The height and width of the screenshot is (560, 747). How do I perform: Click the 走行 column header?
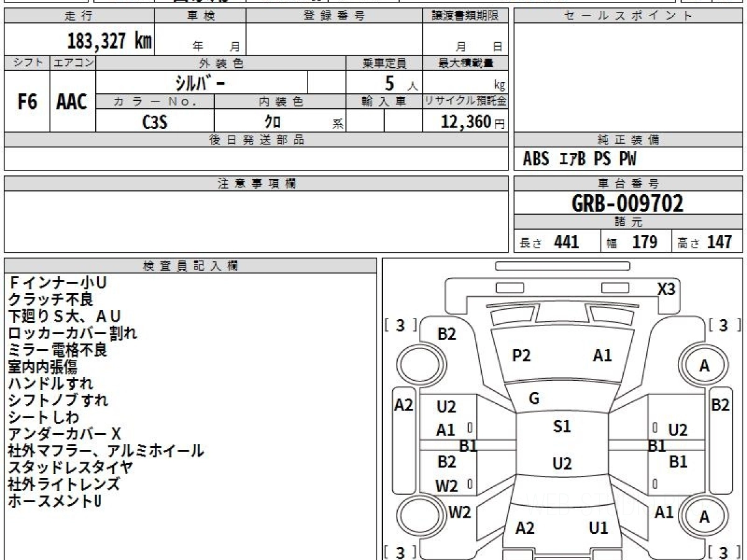point(79,16)
